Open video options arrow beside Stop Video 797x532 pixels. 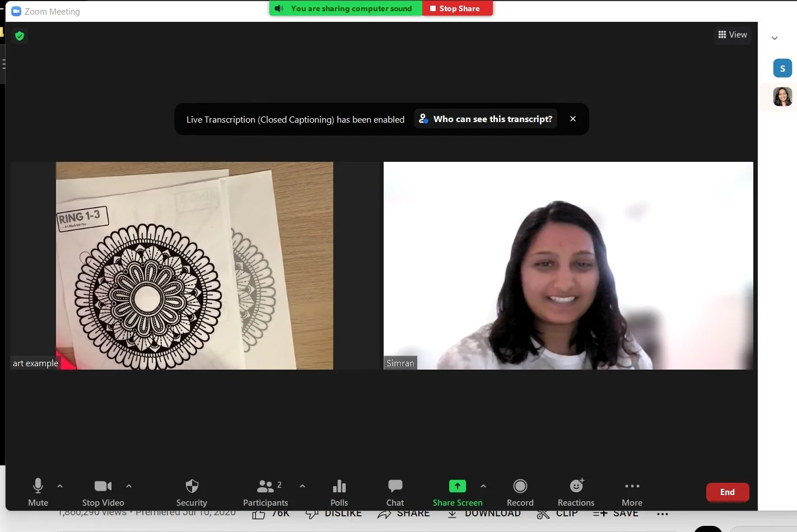pyautogui.click(x=129, y=486)
